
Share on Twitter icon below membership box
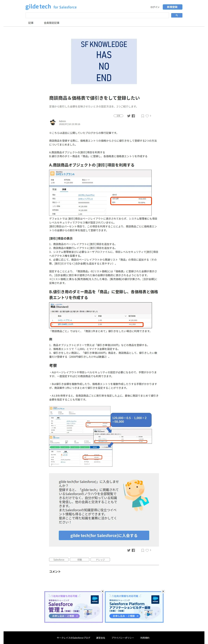click(x=129, y=550)
